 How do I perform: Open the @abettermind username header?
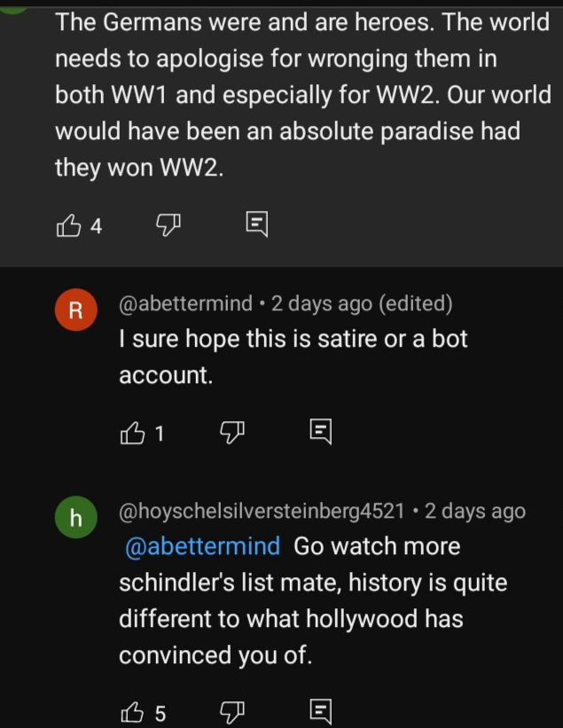coord(185,303)
